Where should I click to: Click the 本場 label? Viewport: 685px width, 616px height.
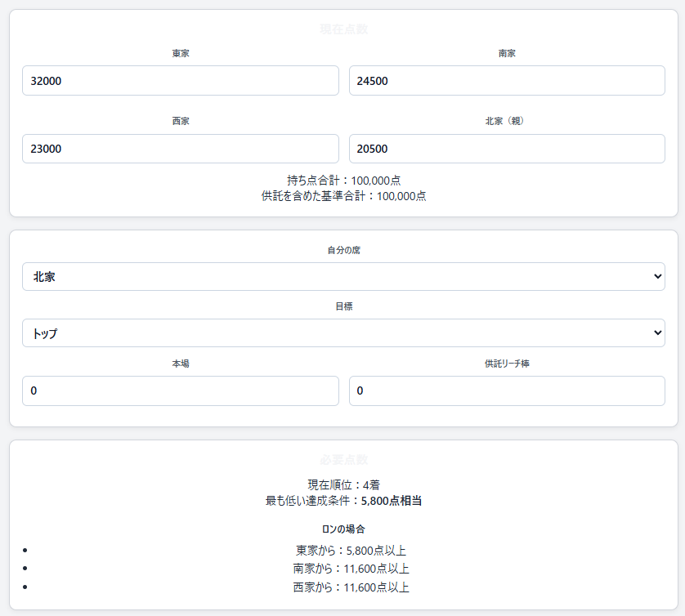coord(181,364)
